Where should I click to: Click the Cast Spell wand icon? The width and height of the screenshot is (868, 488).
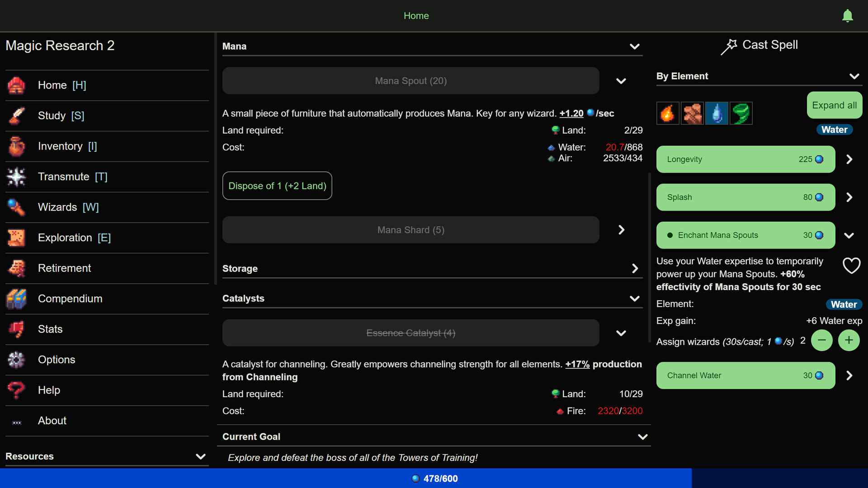point(728,46)
